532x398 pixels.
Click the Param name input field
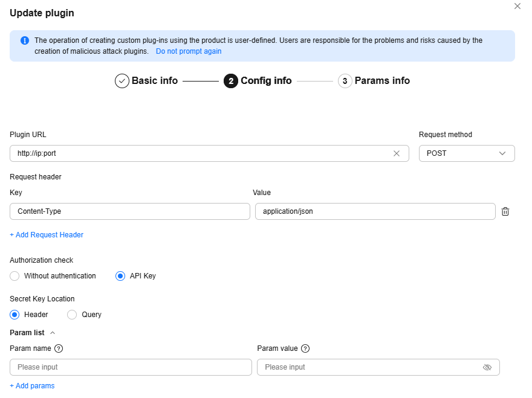[x=131, y=367]
